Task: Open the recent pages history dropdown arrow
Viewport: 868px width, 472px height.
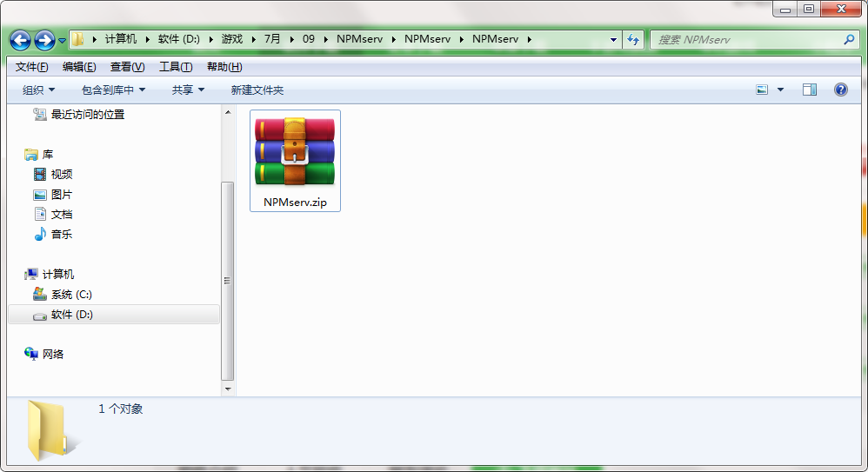Action: (x=62, y=40)
